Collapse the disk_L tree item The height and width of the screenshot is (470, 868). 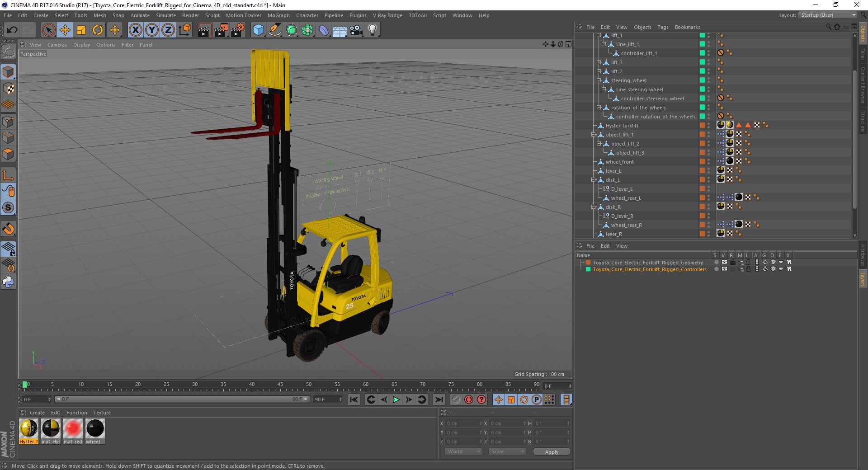pos(593,180)
